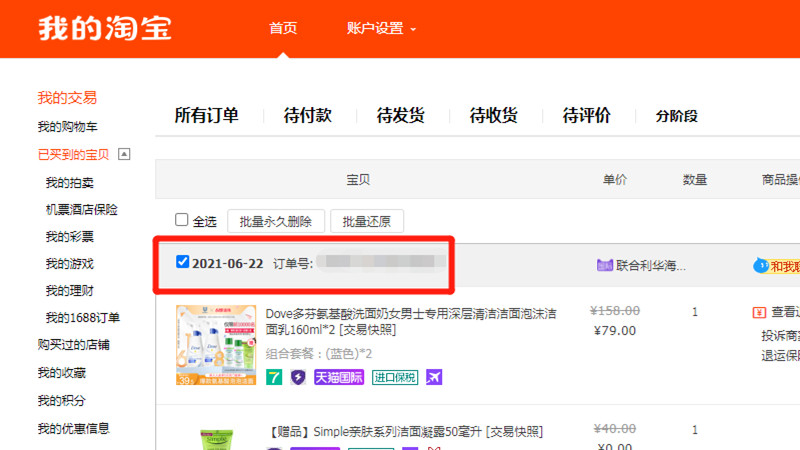Open the 联合利华海... shop link
The image size is (800, 450).
(x=651, y=265)
